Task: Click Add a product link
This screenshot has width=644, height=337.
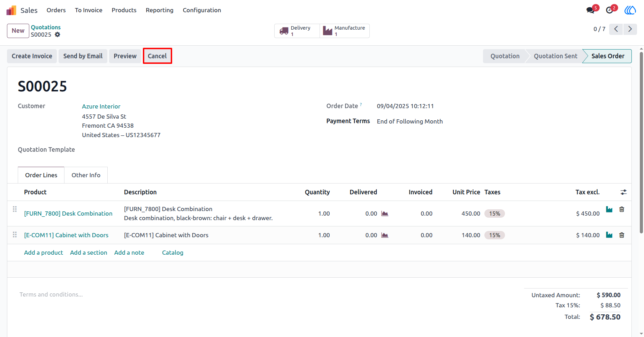Action: tap(44, 253)
